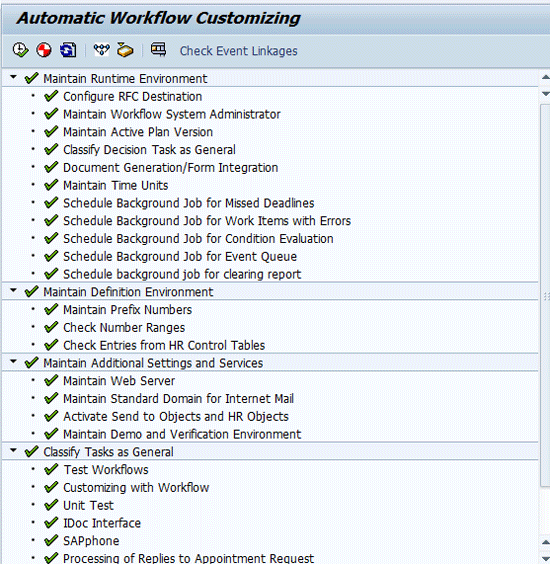Click the red and white circle automatic customizing icon
The width and height of the screenshot is (550, 564).
coord(44,50)
